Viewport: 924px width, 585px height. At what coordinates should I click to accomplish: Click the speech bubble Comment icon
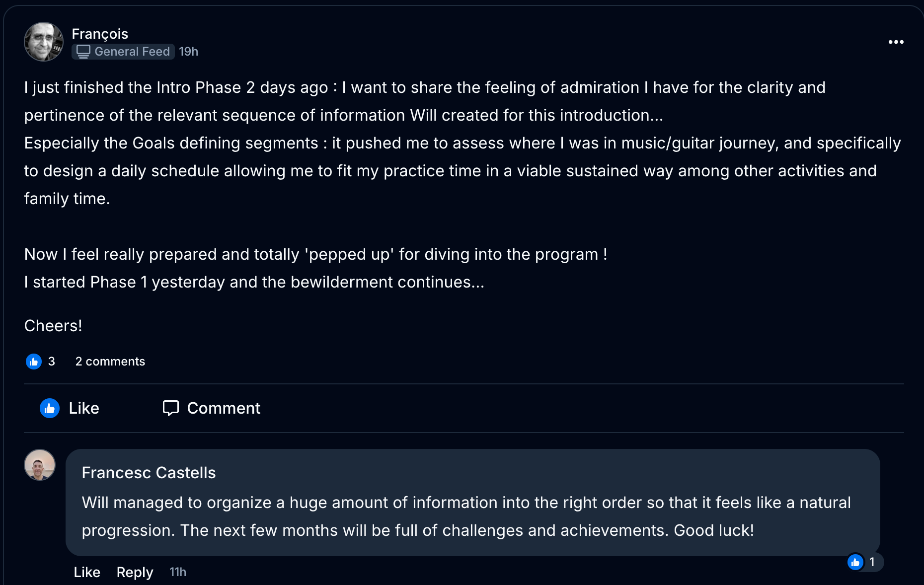click(170, 408)
